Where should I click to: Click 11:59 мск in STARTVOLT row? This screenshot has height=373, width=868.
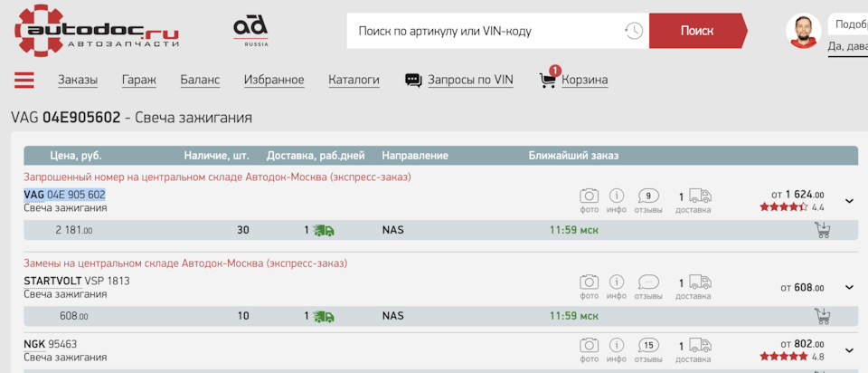(x=574, y=317)
